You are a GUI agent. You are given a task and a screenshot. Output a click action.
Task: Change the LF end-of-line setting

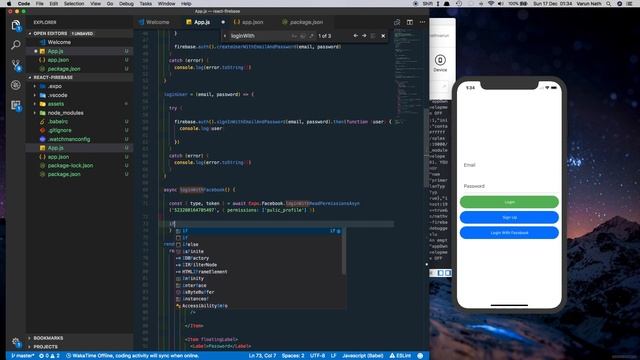pos(333,356)
